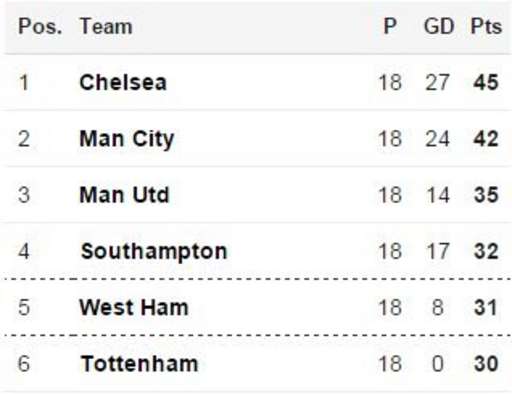Sort by the Pos. column header

pyautogui.click(x=40, y=26)
